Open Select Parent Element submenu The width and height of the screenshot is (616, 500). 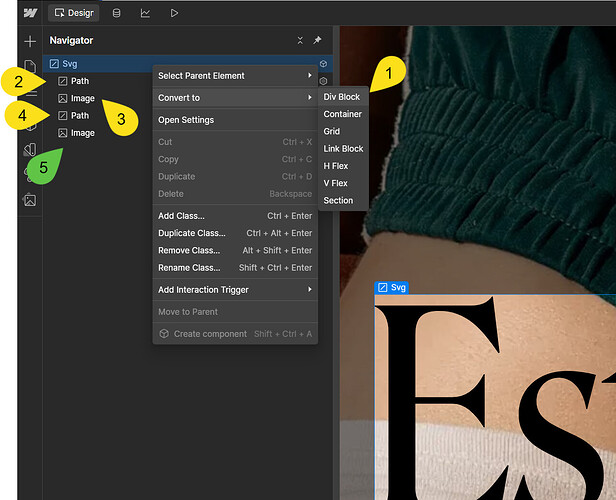(235, 75)
